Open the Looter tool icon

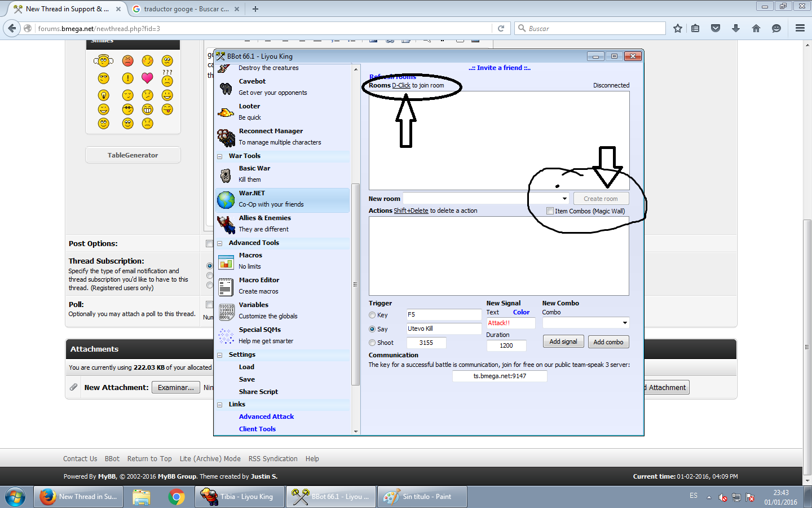coord(226,112)
